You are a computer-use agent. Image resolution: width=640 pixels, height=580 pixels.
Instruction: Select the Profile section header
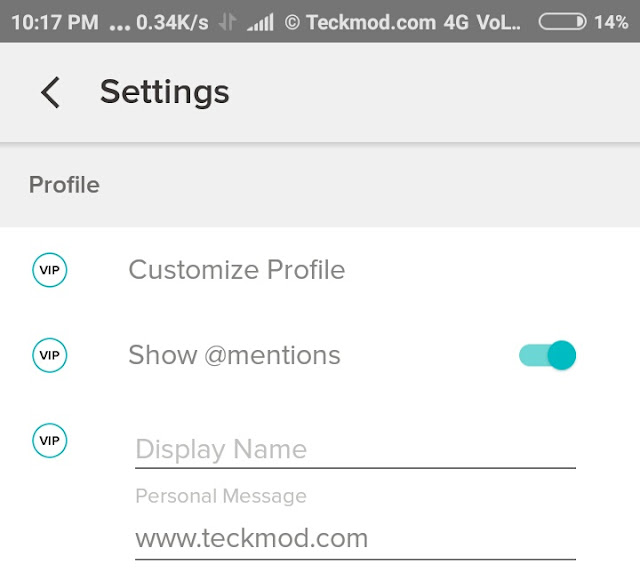[x=64, y=185]
